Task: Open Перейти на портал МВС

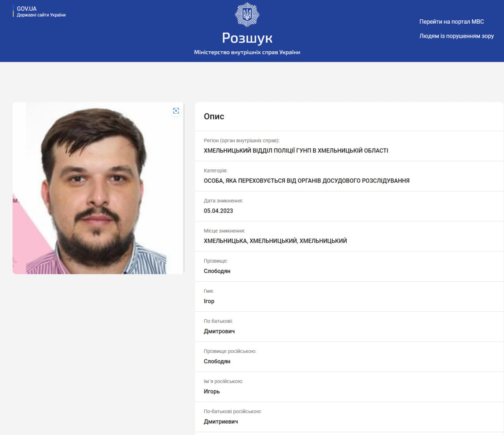Action: (451, 22)
